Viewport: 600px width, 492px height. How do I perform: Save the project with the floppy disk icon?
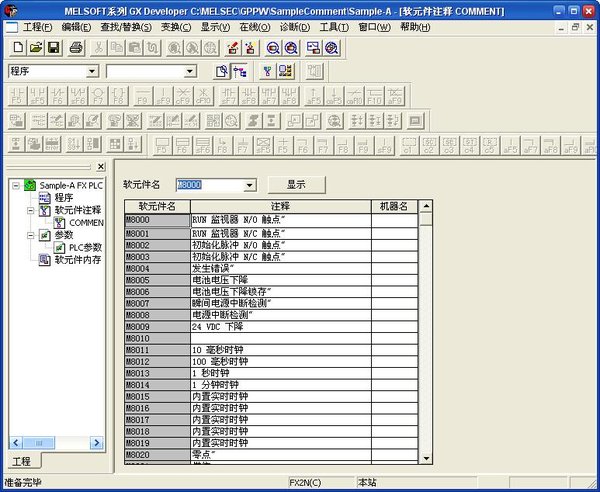(54, 48)
